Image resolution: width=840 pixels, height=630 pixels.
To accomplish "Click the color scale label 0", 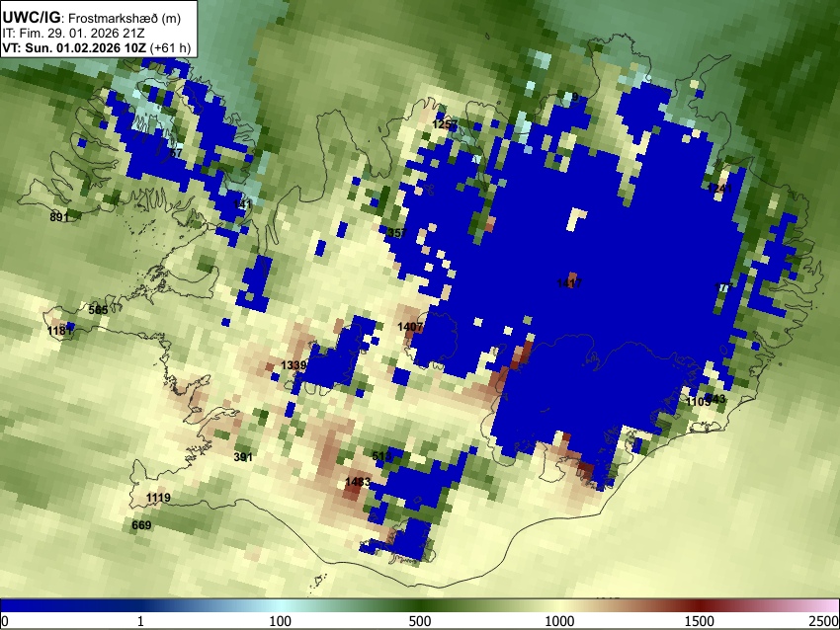I will (5, 621).
